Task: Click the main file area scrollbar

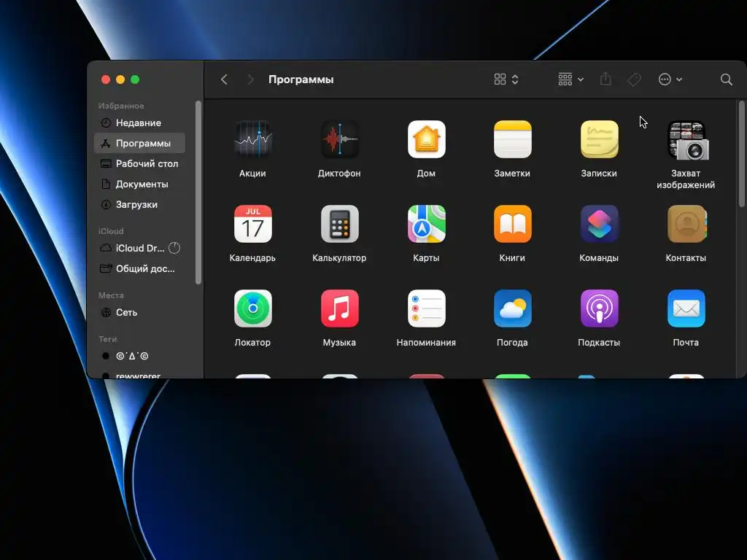Action: (x=741, y=153)
